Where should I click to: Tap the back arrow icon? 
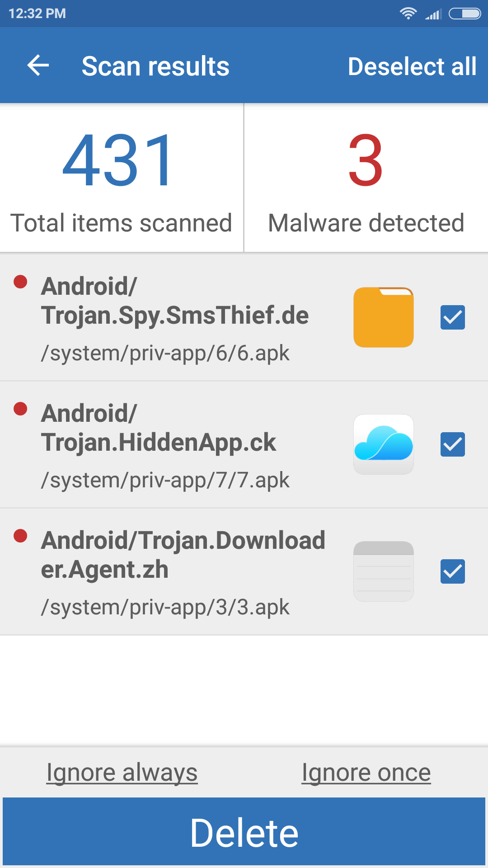[x=38, y=66]
